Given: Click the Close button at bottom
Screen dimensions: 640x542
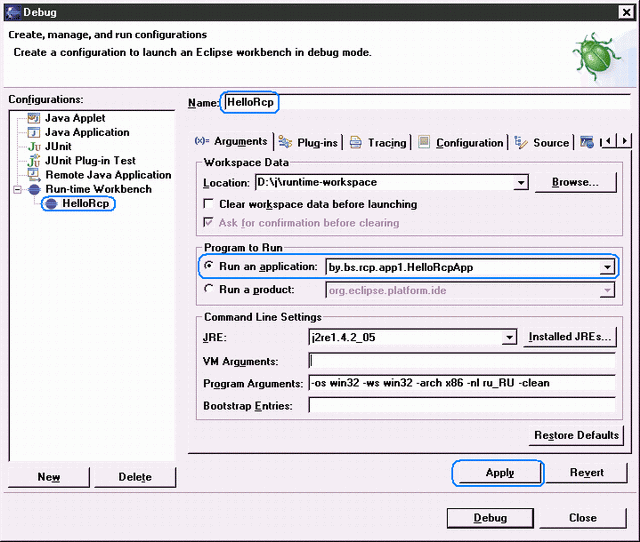Looking at the screenshot, I should coord(583,518).
